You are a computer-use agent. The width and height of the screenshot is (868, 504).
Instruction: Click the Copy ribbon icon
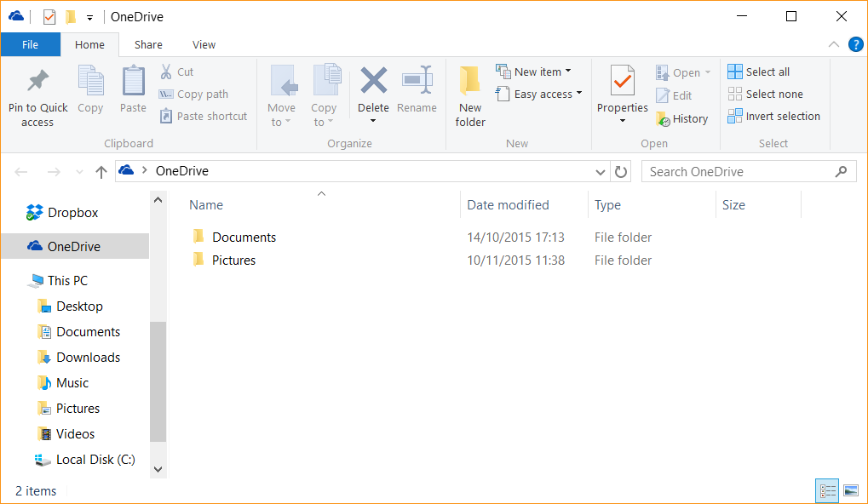point(90,81)
